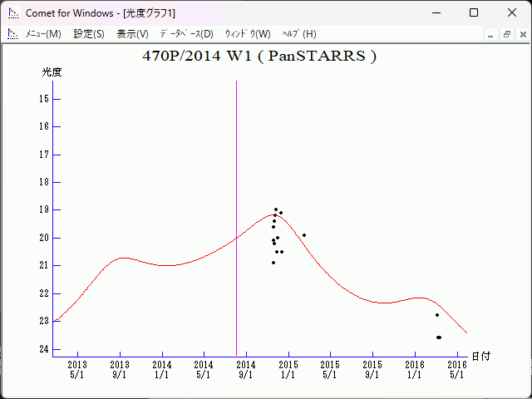This screenshot has height=399, width=532.
Task: Open the 表示(V) view menu
Action: pos(132,33)
